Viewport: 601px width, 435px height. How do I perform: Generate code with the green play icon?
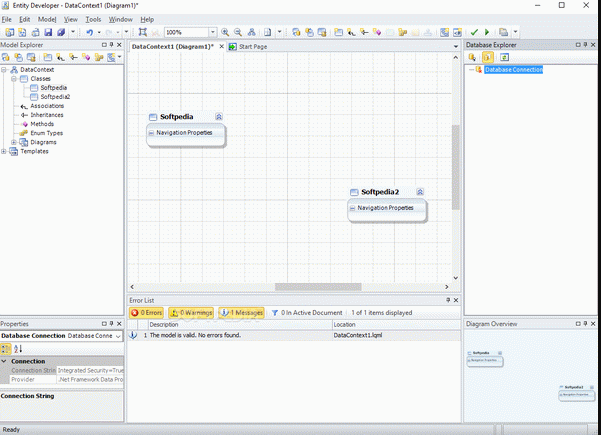tap(487, 33)
